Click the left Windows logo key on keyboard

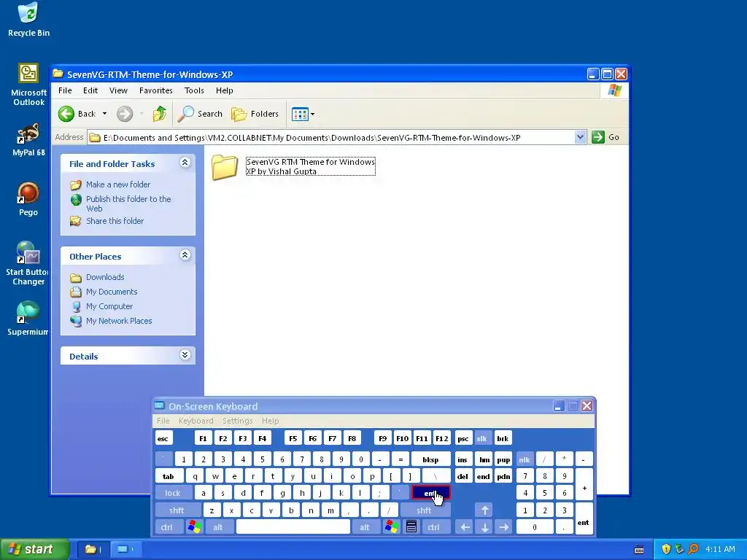click(194, 527)
